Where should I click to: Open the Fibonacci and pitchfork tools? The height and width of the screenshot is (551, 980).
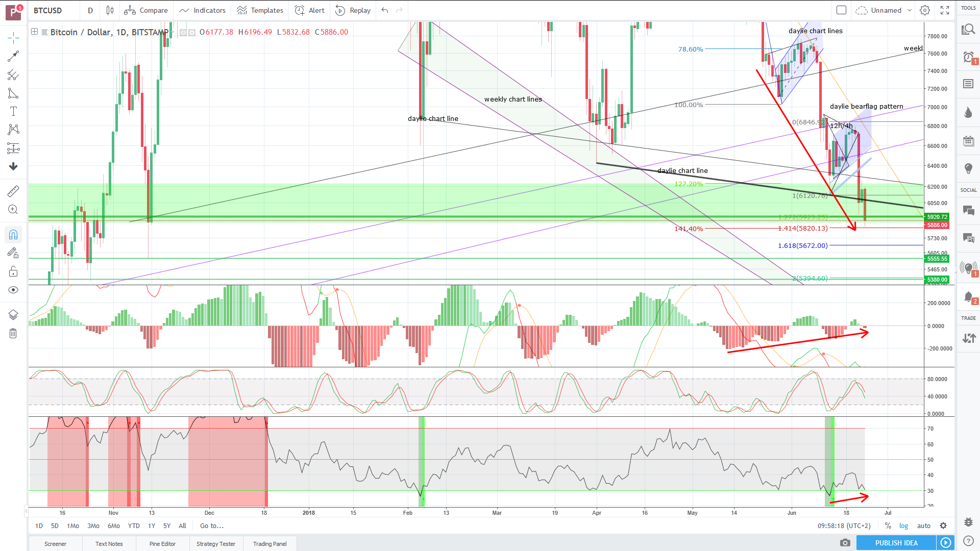[13, 75]
